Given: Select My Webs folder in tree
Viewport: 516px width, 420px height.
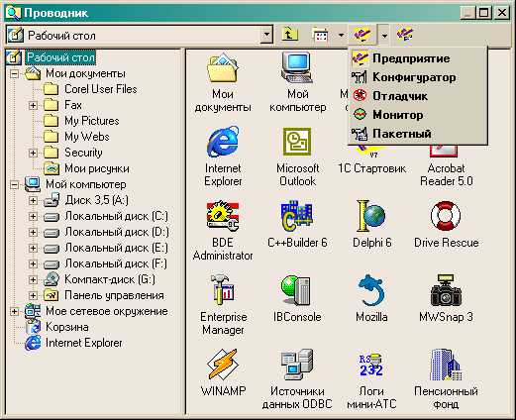Looking at the screenshot, I should [87, 137].
